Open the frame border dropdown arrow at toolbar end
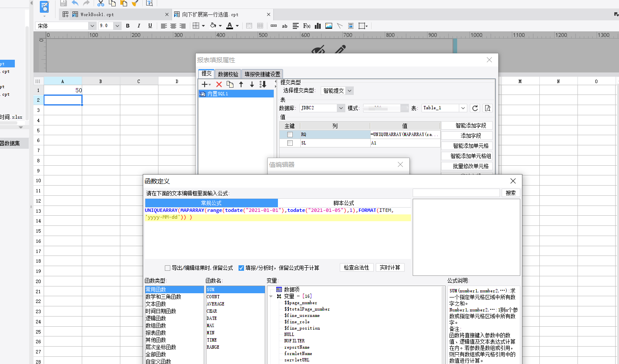619x364 pixels. pos(366,26)
